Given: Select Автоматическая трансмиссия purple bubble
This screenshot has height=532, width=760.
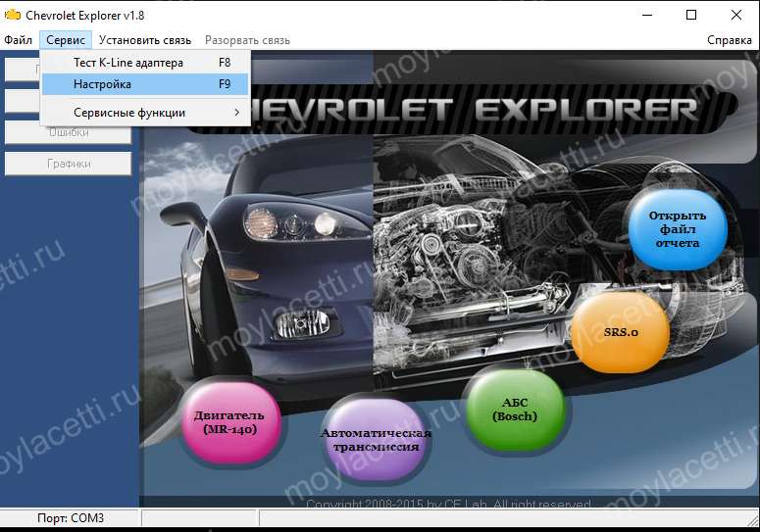Looking at the screenshot, I should coord(376,439).
